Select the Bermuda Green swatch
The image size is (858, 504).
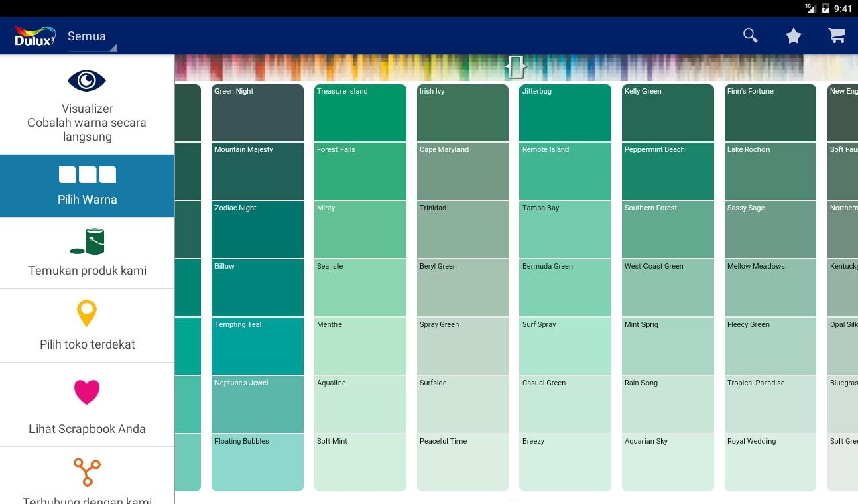pyautogui.click(x=565, y=288)
